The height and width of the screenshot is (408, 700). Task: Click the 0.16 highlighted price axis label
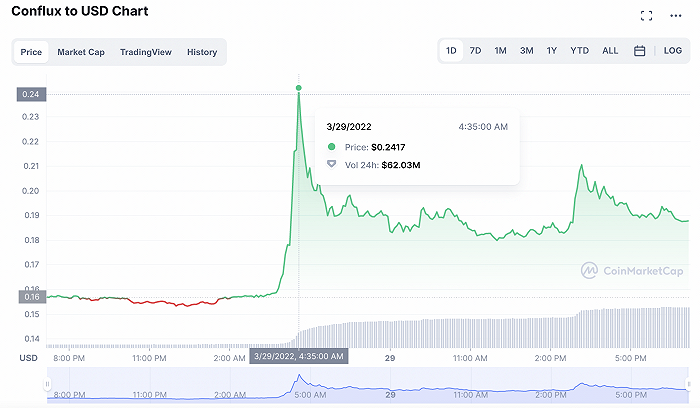32,297
